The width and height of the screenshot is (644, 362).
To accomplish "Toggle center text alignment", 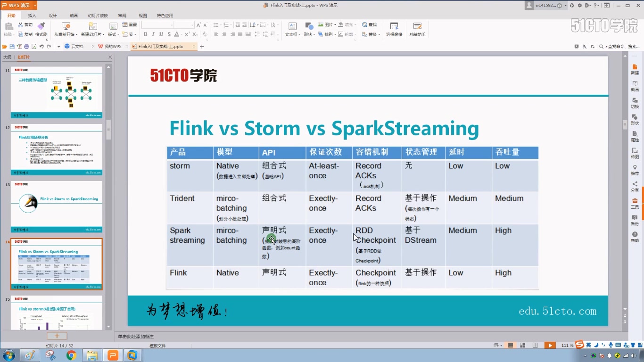I will click(x=224, y=34).
